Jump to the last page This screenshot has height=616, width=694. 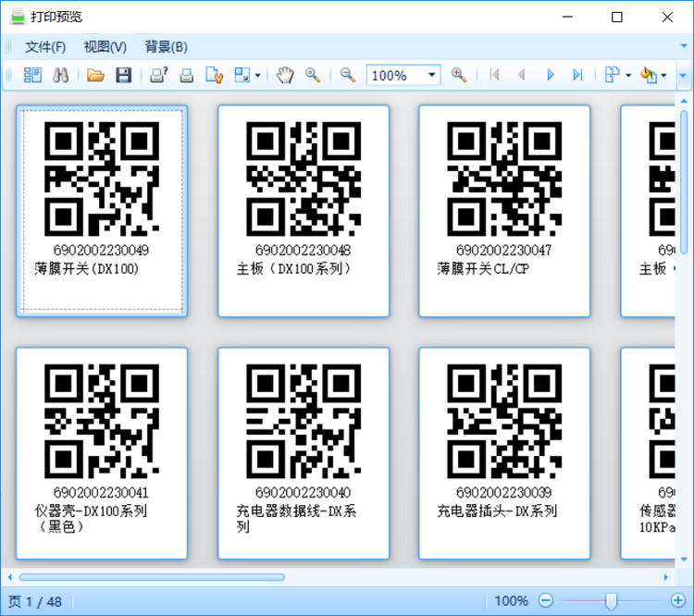click(x=577, y=75)
